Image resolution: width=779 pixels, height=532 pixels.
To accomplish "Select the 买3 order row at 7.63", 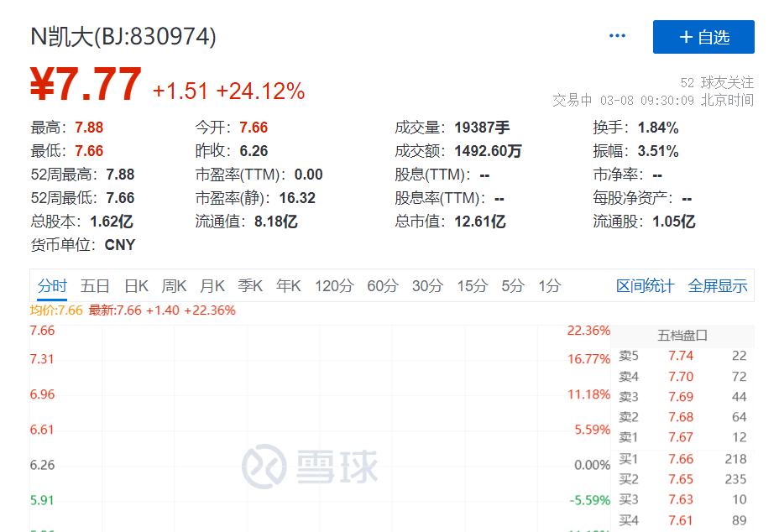I will pos(682,500).
